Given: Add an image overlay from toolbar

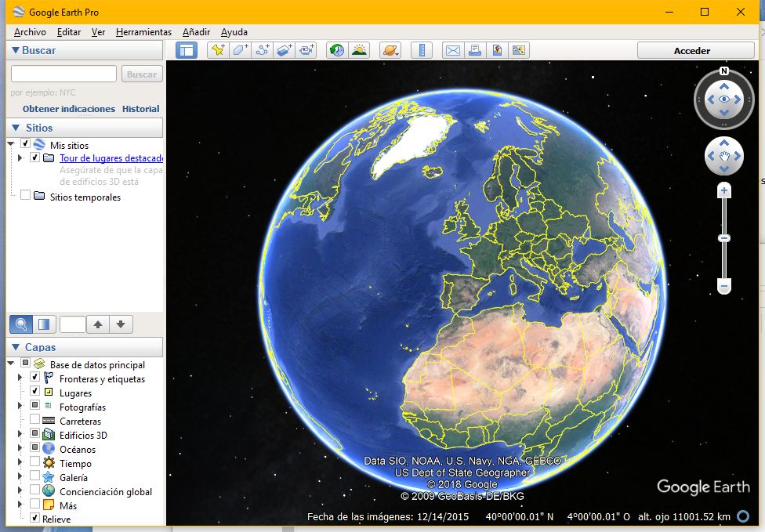Looking at the screenshot, I should click(285, 50).
